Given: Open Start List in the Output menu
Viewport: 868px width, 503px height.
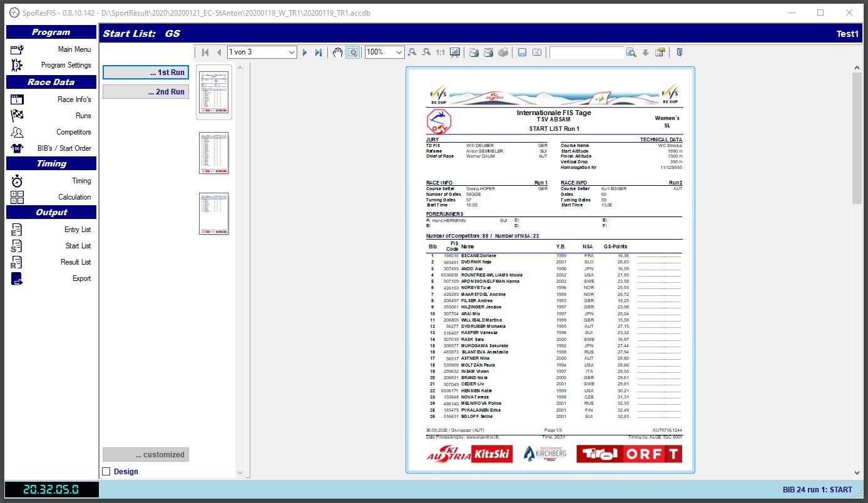Looking at the screenshot, I should [x=78, y=246].
